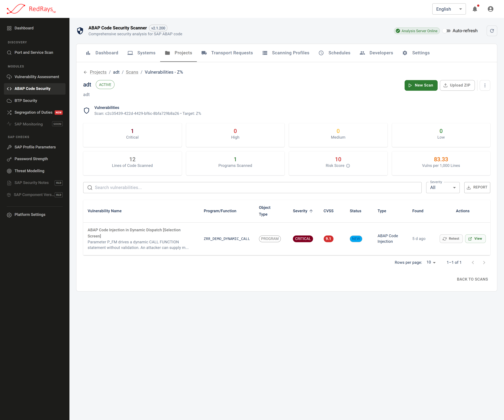This screenshot has width=504, height=420.
Task: Go to next page of results
Action: click(x=484, y=262)
